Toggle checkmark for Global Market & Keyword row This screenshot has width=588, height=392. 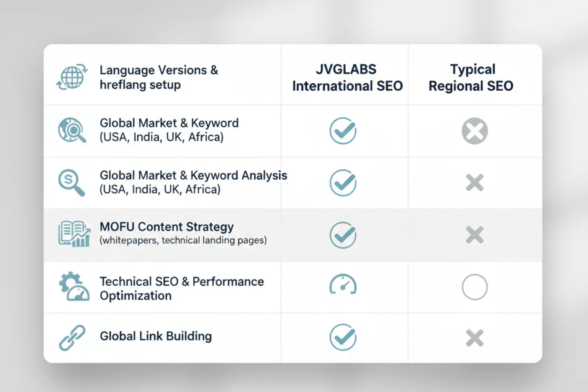343,131
